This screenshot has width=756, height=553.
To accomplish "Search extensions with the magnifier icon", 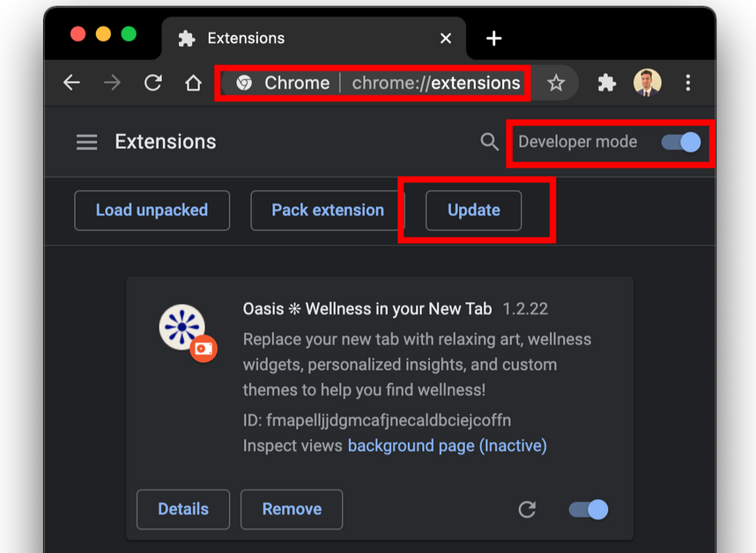I will point(489,142).
